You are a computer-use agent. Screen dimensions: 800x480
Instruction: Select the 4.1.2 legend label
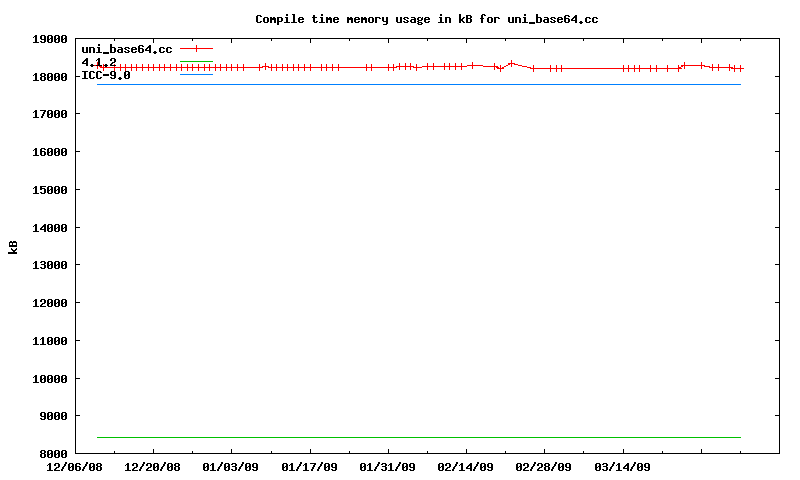click(99, 62)
